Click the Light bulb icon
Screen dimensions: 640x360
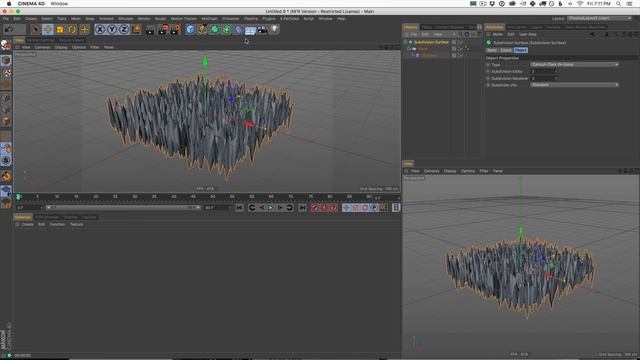coord(274,29)
